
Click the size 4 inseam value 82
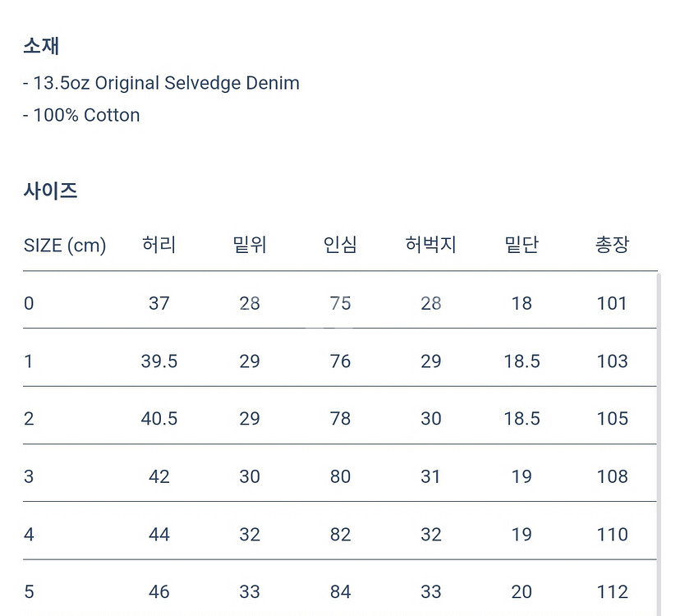pos(341,535)
